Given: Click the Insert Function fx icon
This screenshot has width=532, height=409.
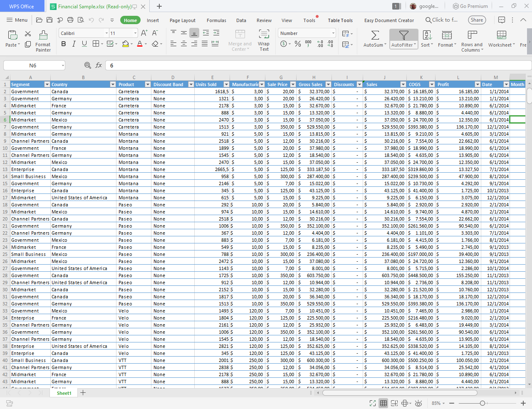Looking at the screenshot, I should pos(99,65).
